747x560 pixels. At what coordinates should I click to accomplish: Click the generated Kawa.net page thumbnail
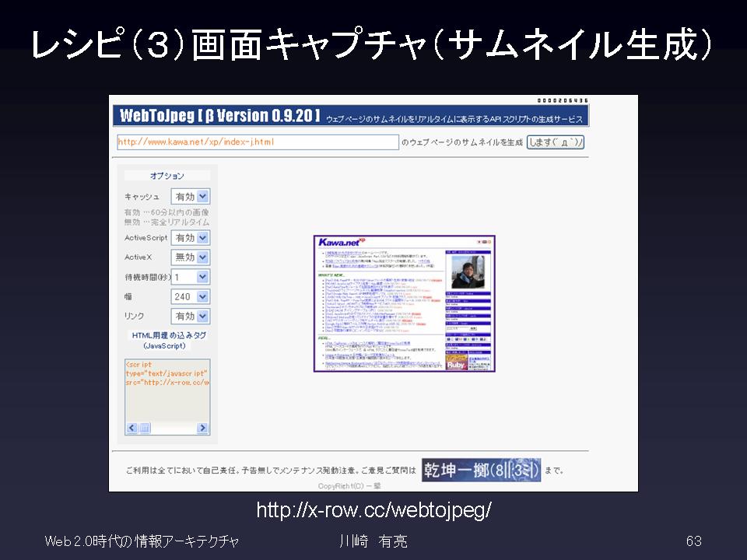coord(404,303)
